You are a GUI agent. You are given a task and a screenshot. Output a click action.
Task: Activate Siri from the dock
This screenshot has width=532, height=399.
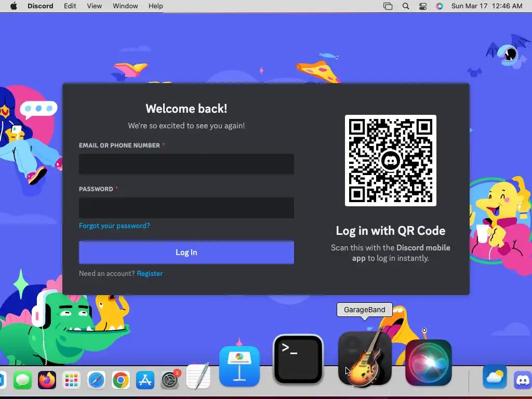[x=429, y=362]
